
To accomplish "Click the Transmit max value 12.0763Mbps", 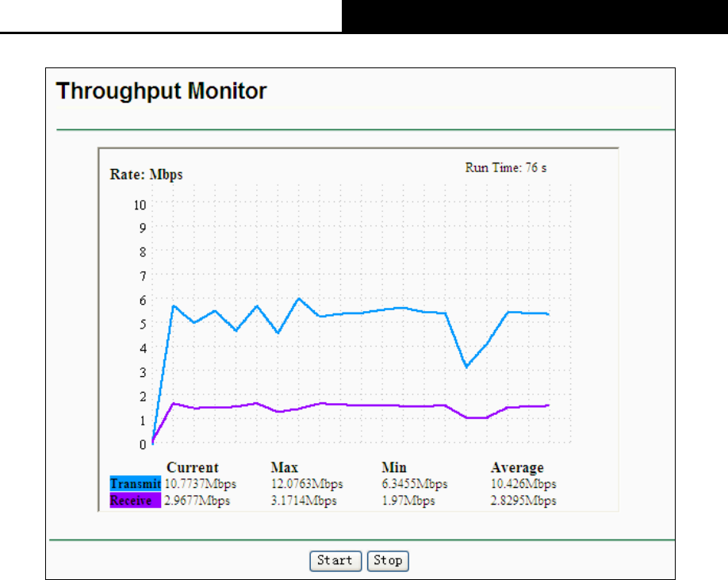I will pyautogui.click(x=307, y=484).
